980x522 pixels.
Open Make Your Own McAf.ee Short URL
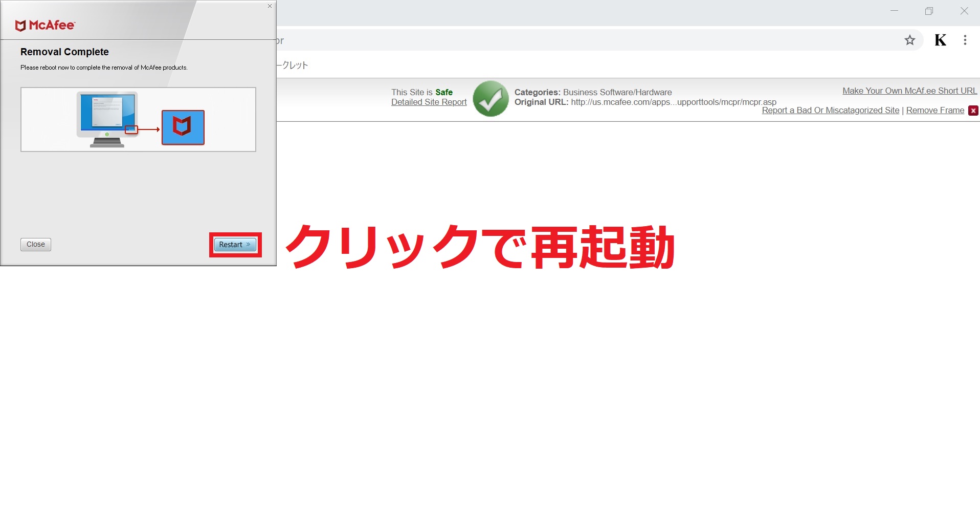tap(910, 91)
